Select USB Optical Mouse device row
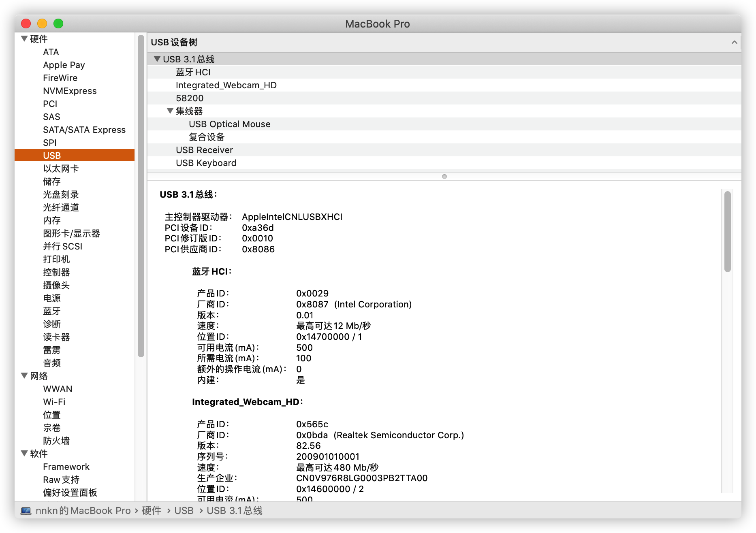 click(444, 124)
